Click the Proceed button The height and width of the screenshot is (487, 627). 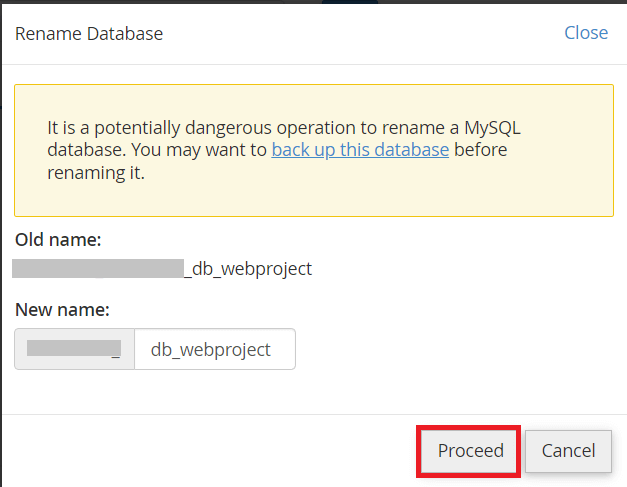coord(469,451)
